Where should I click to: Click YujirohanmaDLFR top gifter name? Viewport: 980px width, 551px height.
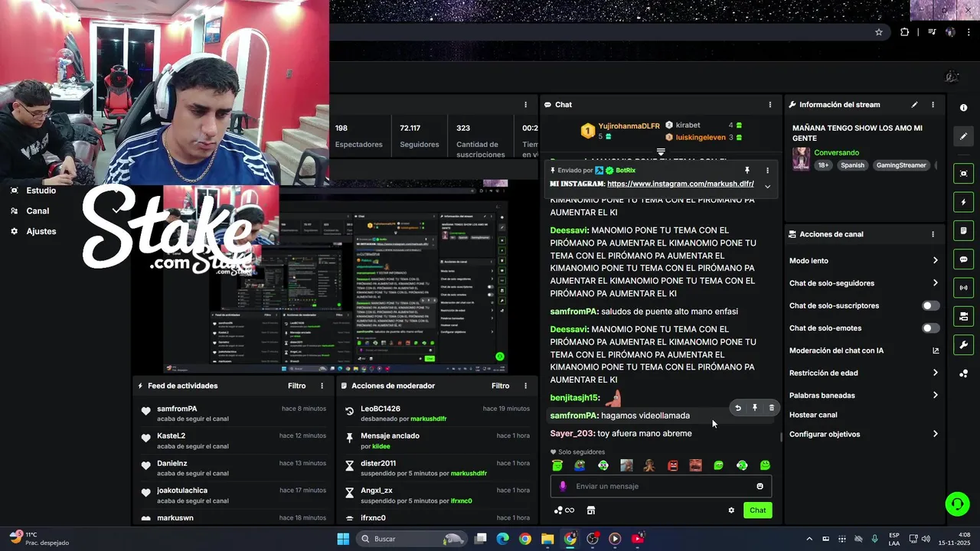click(x=629, y=126)
